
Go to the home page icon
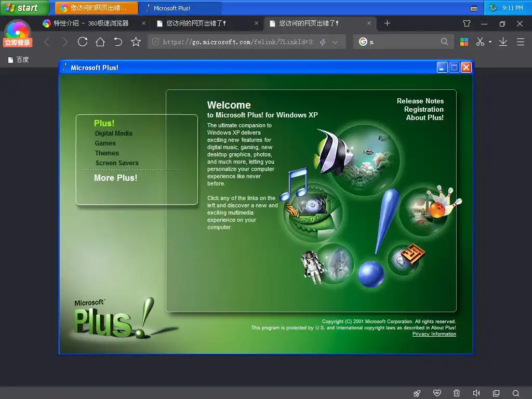pos(100,42)
